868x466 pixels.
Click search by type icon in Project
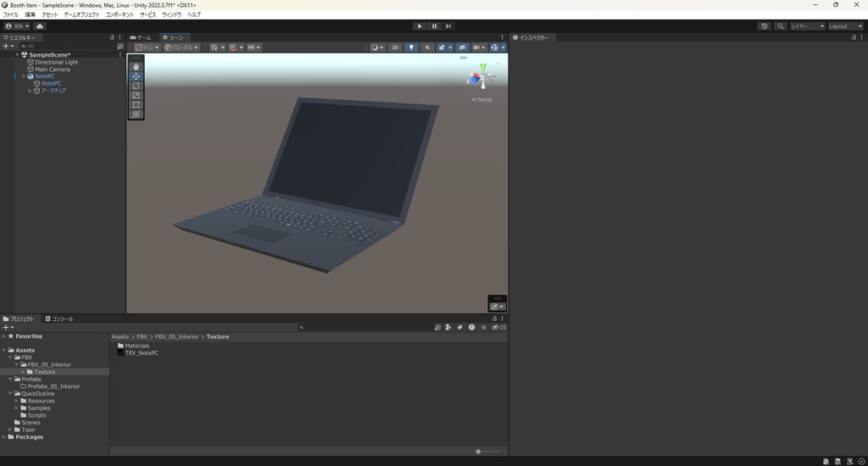tap(448, 327)
